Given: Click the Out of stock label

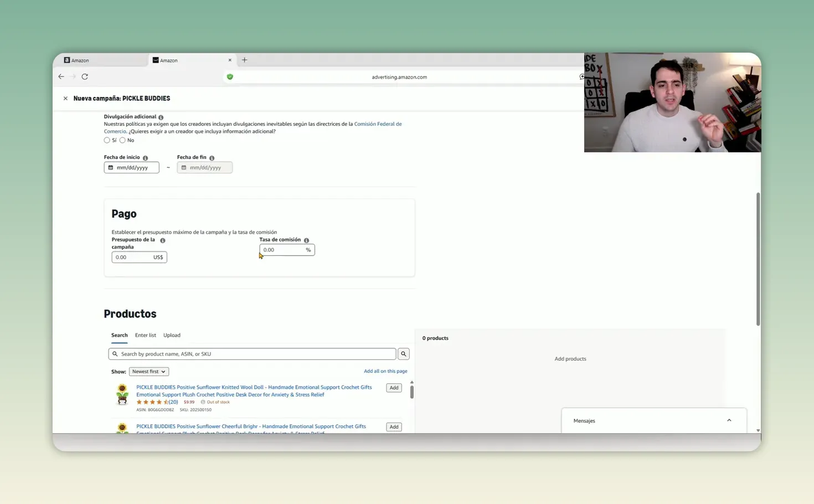Looking at the screenshot, I should (218, 402).
